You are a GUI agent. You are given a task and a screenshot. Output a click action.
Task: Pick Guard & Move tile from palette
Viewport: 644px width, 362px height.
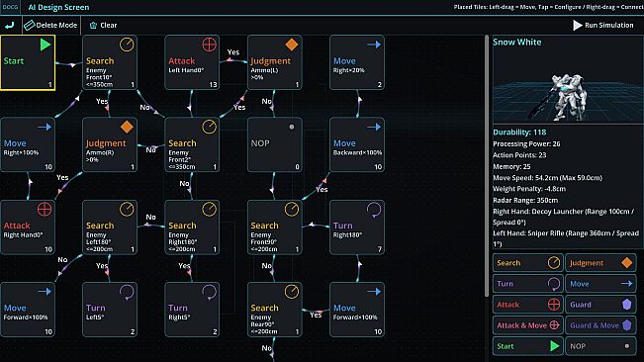[x=600, y=325]
